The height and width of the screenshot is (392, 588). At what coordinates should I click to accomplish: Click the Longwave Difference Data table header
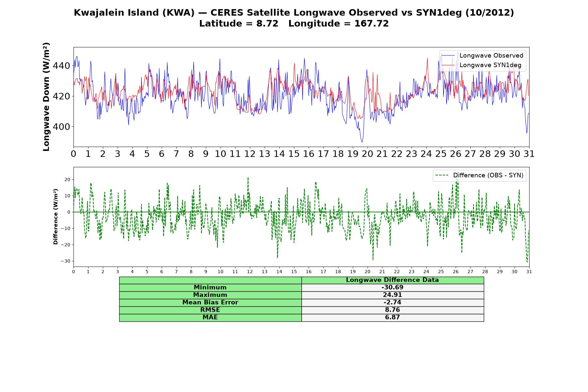(x=392, y=280)
